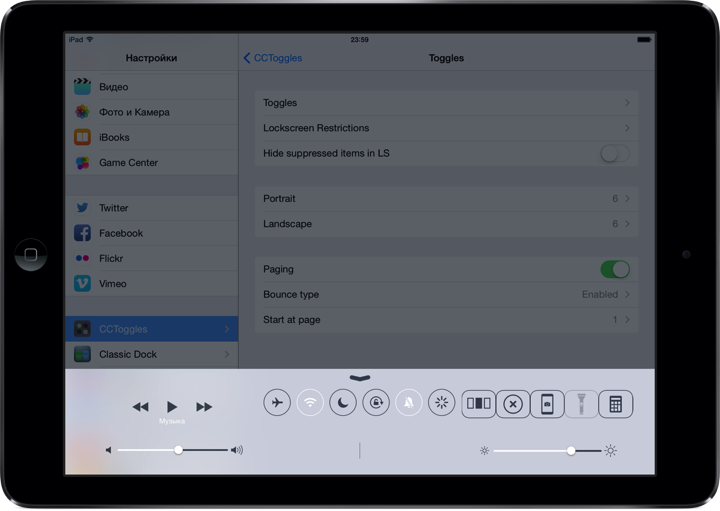This screenshot has width=720, height=511.
Task: Tap the screenshot device icon
Action: [x=547, y=404]
